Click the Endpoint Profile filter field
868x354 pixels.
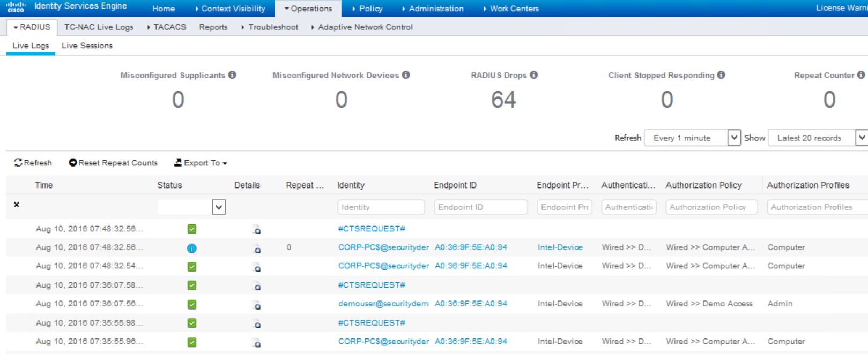pos(565,207)
